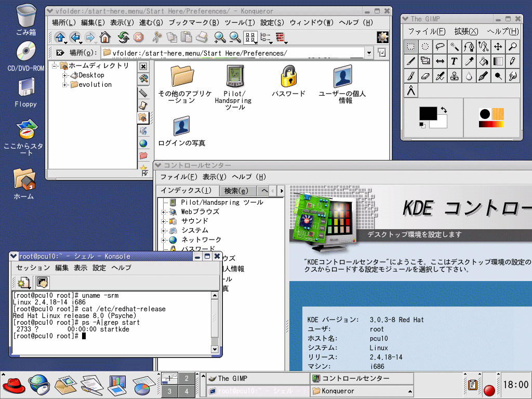Select the rectangular selection tool in GIMP
532x399 pixels.
pyautogui.click(x=411, y=46)
